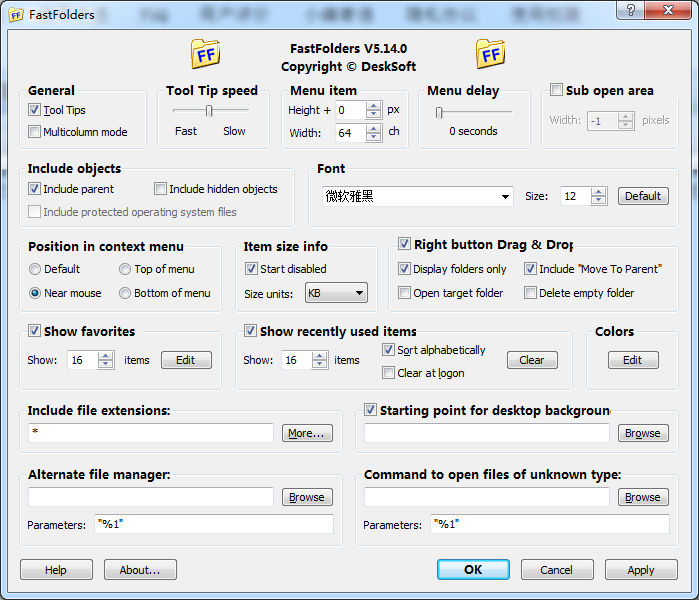Screen dimensions: 699x600
Task: Click the FastFolders title bar icon
Action: point(16,15)
